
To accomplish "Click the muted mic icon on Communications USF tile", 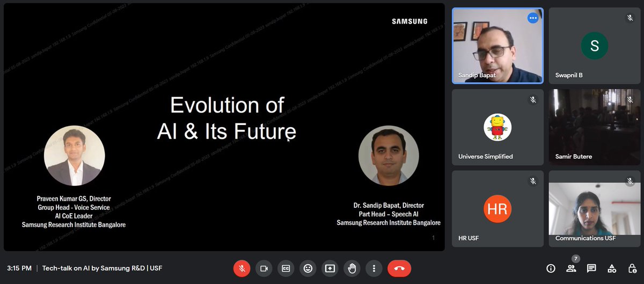I will pos(630,181).
